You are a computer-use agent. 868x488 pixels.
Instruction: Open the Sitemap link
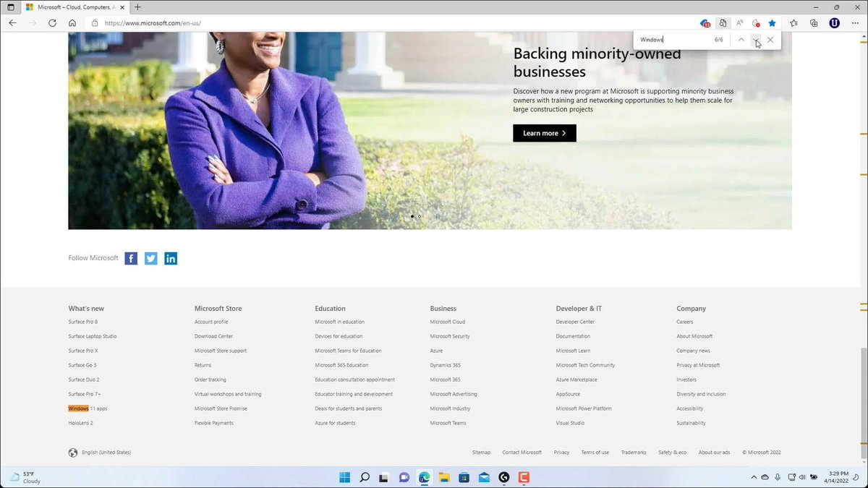(481, 453)
